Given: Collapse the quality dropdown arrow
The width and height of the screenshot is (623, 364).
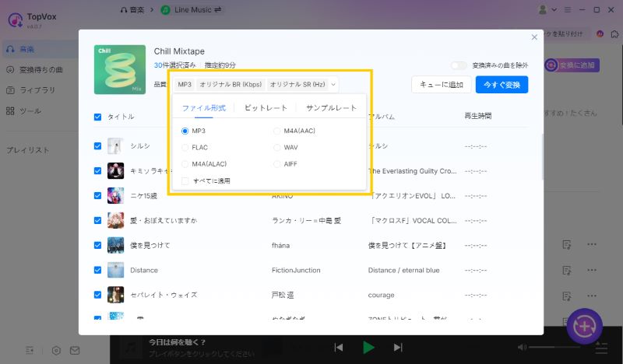Looking at the screenshot, I should [x=333, y=85].
